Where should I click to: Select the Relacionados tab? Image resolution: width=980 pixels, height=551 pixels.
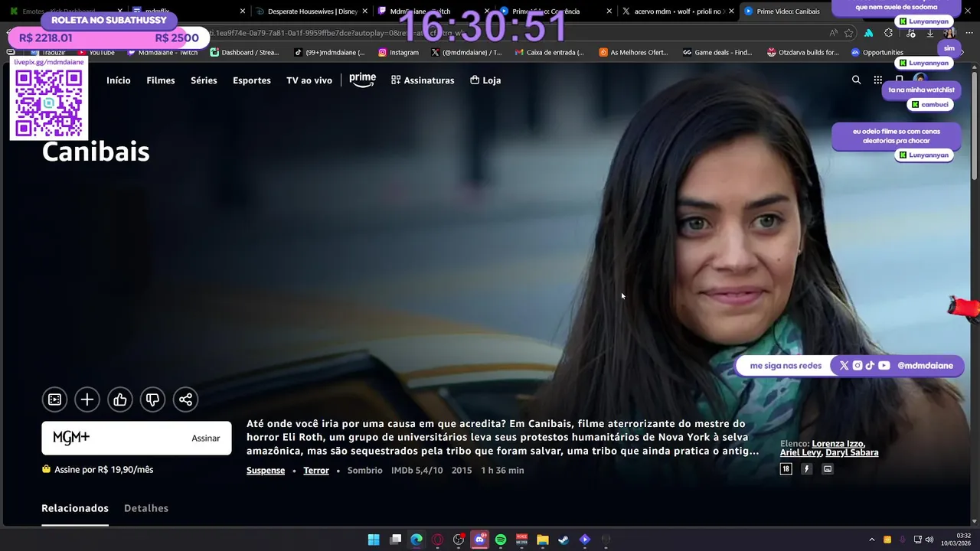coord(75,508)
